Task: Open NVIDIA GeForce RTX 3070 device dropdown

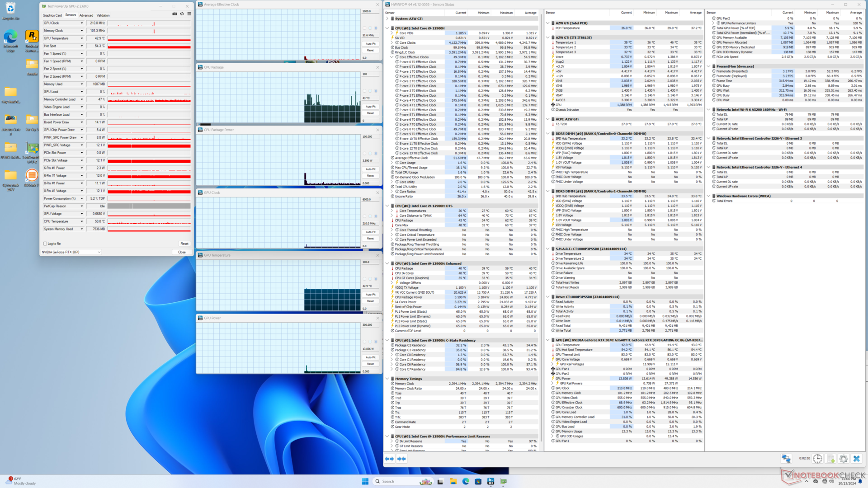Action: 99,252
